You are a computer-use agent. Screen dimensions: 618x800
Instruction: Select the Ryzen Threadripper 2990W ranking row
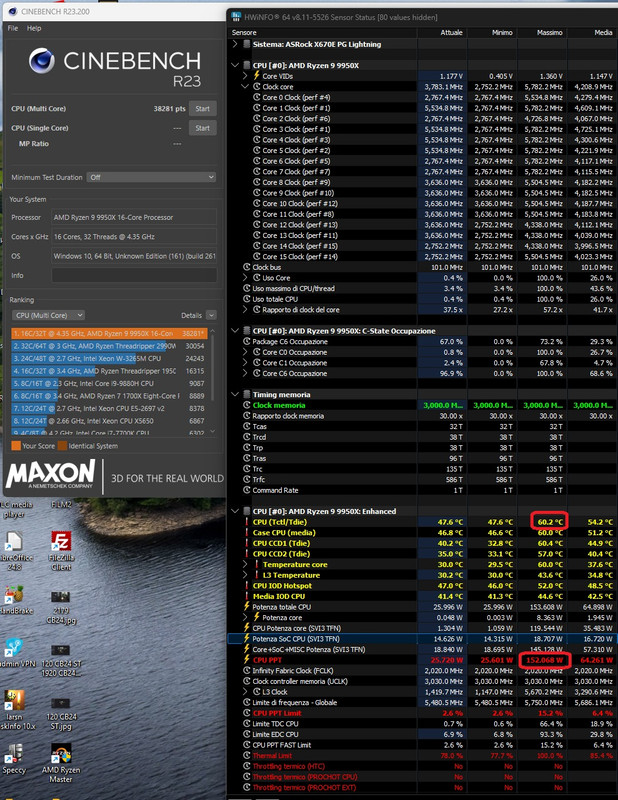click(109, 346)
